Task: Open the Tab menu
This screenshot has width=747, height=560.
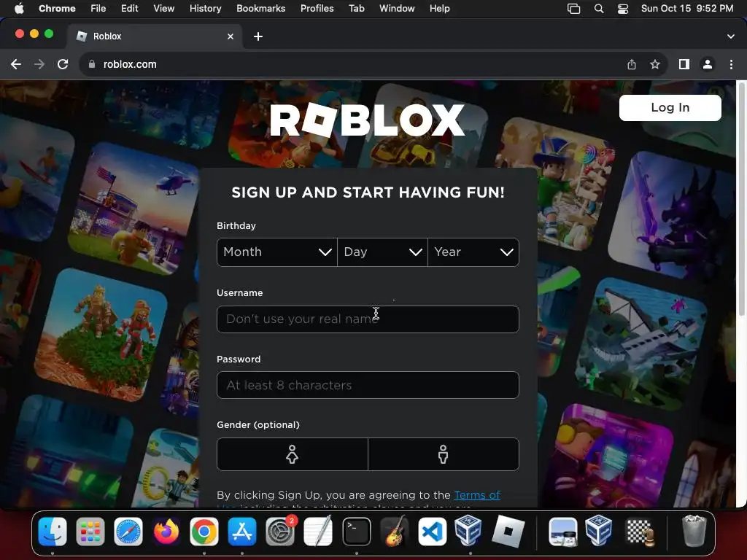Action: point(356,9)
